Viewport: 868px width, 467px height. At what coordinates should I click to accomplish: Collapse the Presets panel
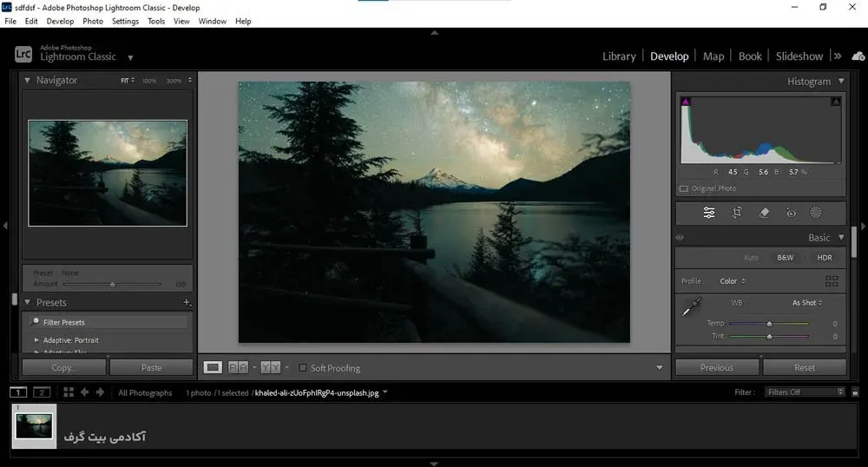[27, 302]
